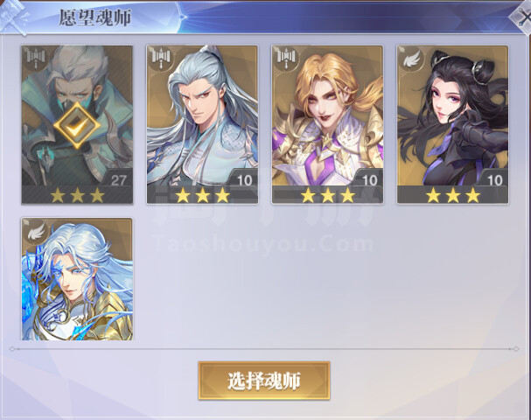The image size is (531, 420).
Task: Select the blue-haired hero in gold armor
Action: (x=77, y=279)
